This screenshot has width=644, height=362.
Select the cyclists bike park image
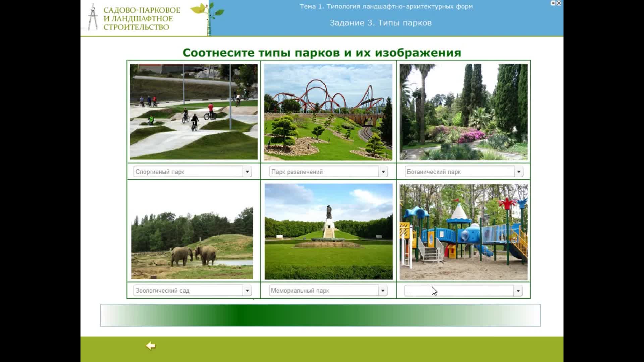tap(194, 112)
